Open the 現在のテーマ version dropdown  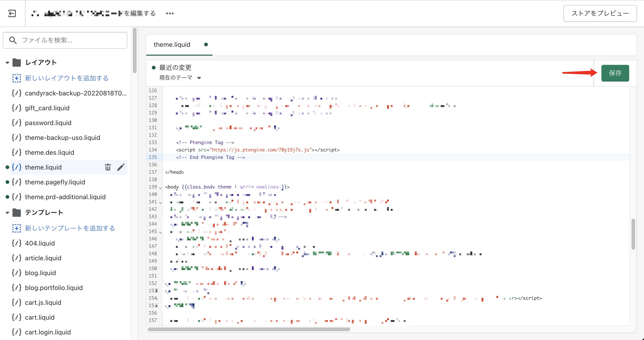click(180, 78)
